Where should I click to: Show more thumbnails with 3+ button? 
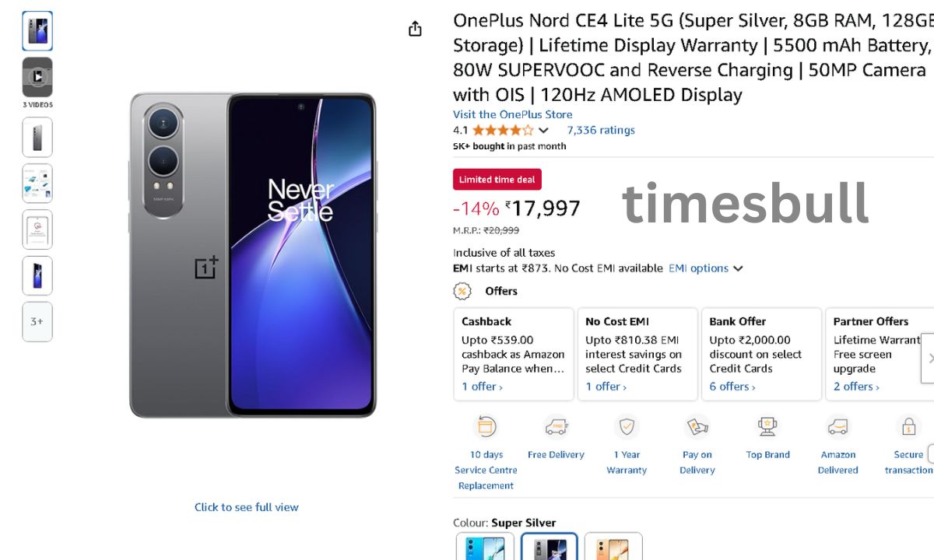pyautogui.click(x=37, y=321)
